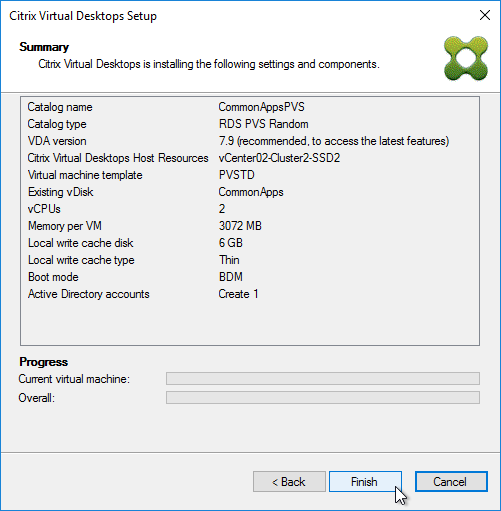Click the green Citrix logo icon

(x=466, y=58)
